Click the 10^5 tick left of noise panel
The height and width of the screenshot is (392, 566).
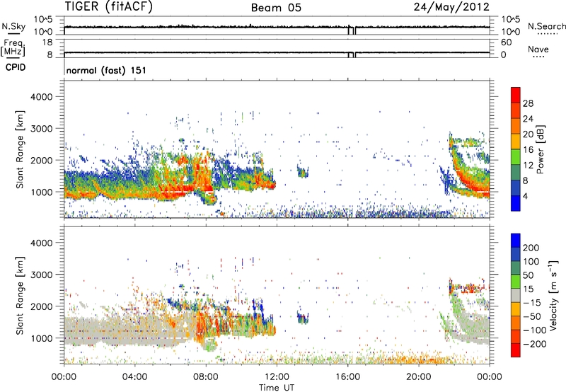tap(43, 19)
